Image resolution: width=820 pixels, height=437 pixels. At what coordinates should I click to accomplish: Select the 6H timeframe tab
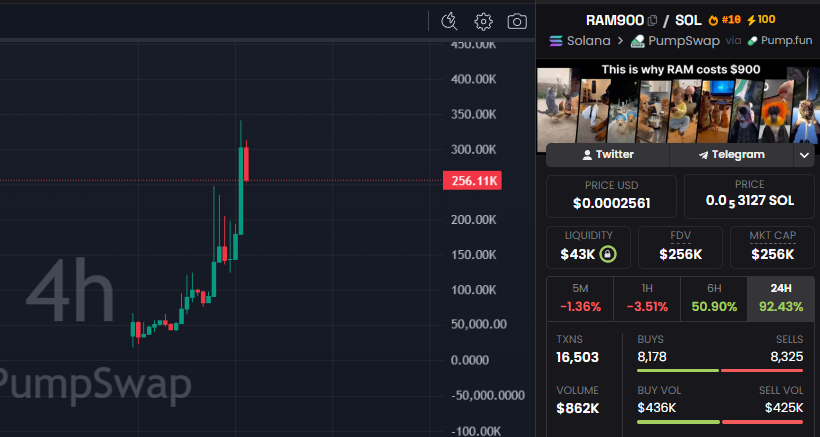point(714,299)
